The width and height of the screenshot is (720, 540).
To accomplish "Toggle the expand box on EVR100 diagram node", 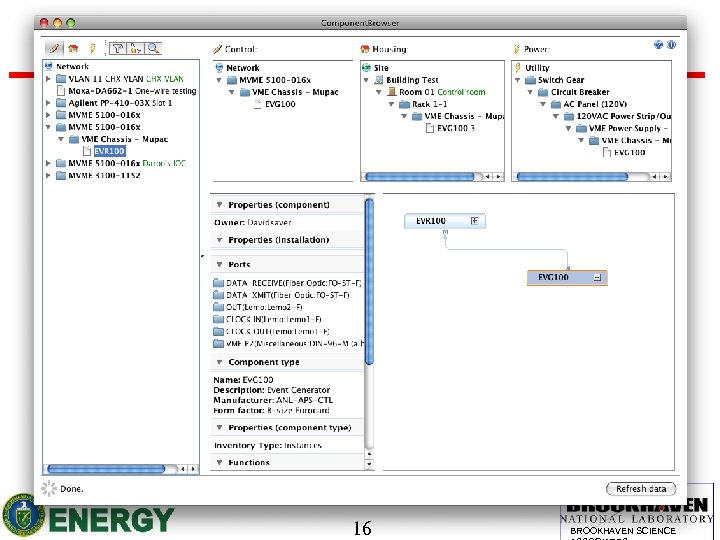I will [474, 221].
